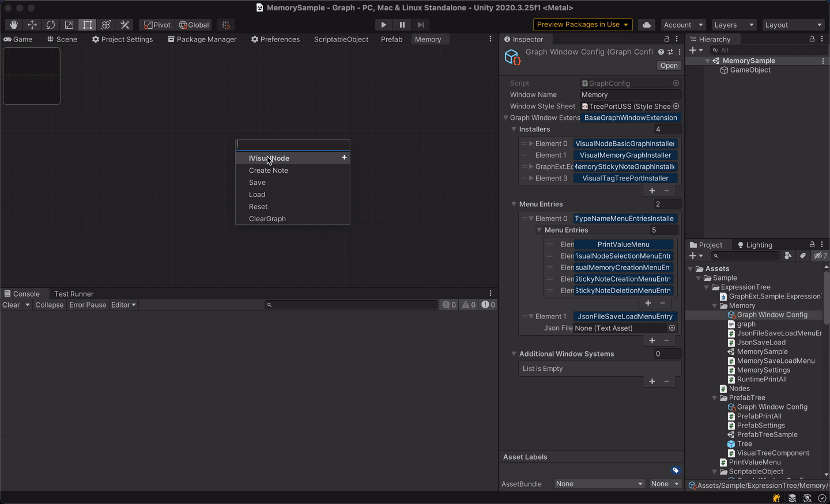
Task: Collapse the Installers list
Action: (514, 129)
